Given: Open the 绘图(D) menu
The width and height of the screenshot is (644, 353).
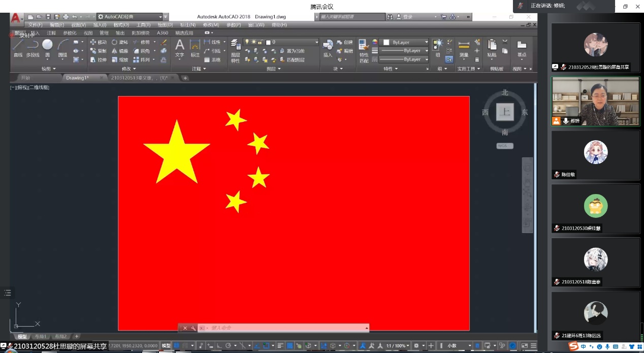Looking at the screenshot, I should (165, 25).
